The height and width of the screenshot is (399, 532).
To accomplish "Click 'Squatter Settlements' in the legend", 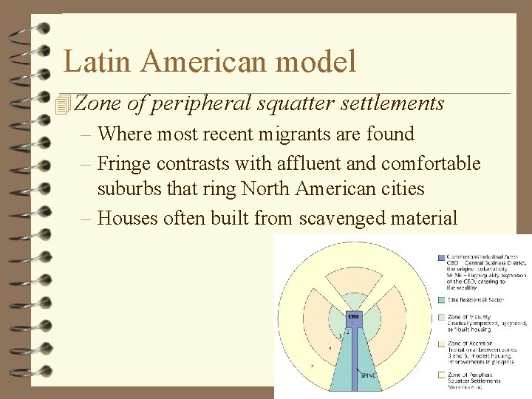I will click(474, 381).
